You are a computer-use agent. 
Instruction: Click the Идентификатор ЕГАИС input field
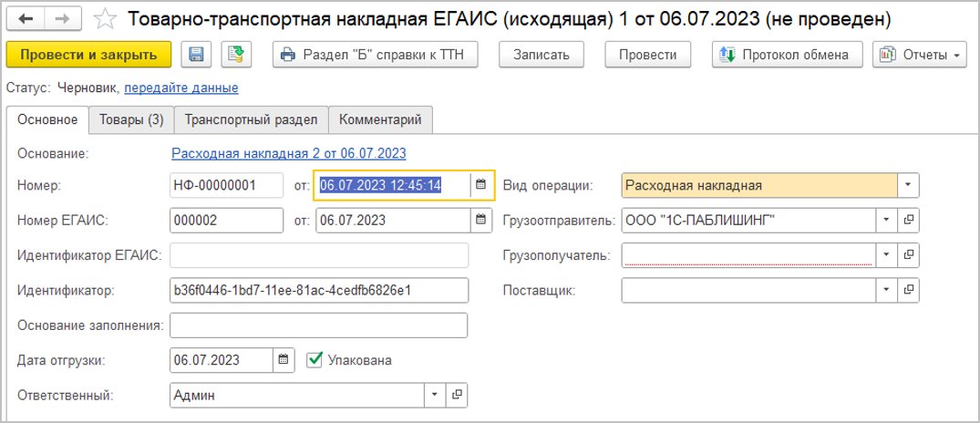pos(319,255)
